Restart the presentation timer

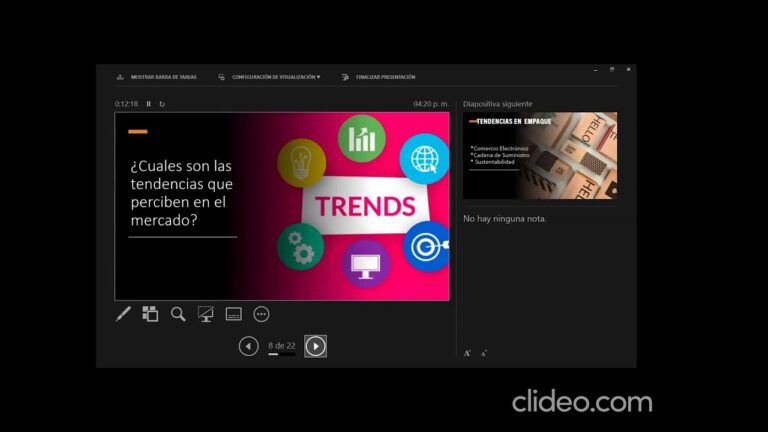(x=162, y=104)
